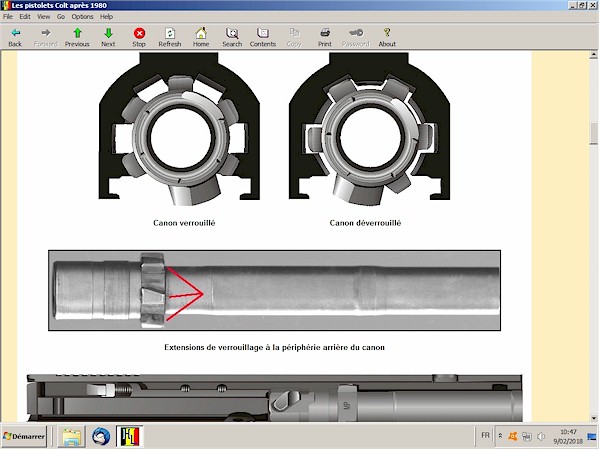This screenshot has width=600, height=450.
Task: Click the Démarrer start button
Action: click(25, 437)
